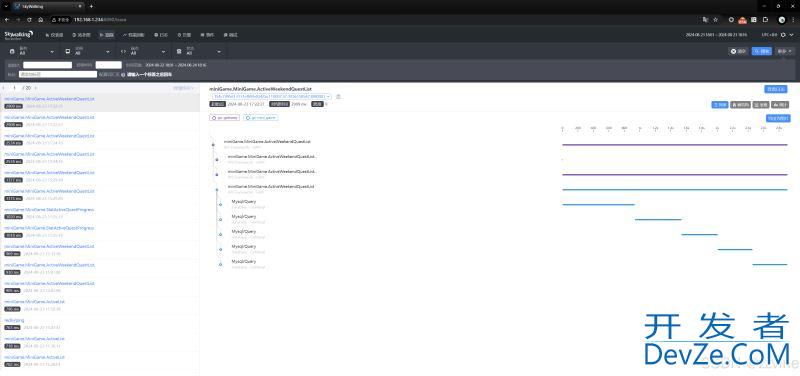Click the header date range display
Image resolution: width=800 pixels, height=376 pixels.
click(x=715, y=35)
